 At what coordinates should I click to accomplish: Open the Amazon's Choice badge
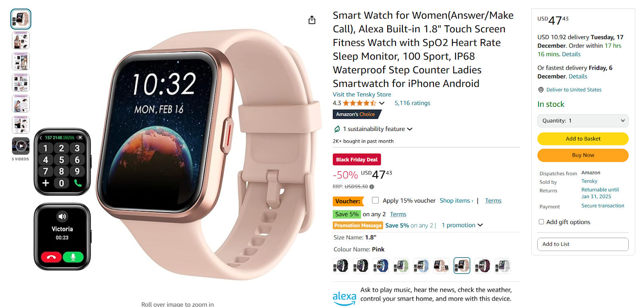[x=357, y=114]
